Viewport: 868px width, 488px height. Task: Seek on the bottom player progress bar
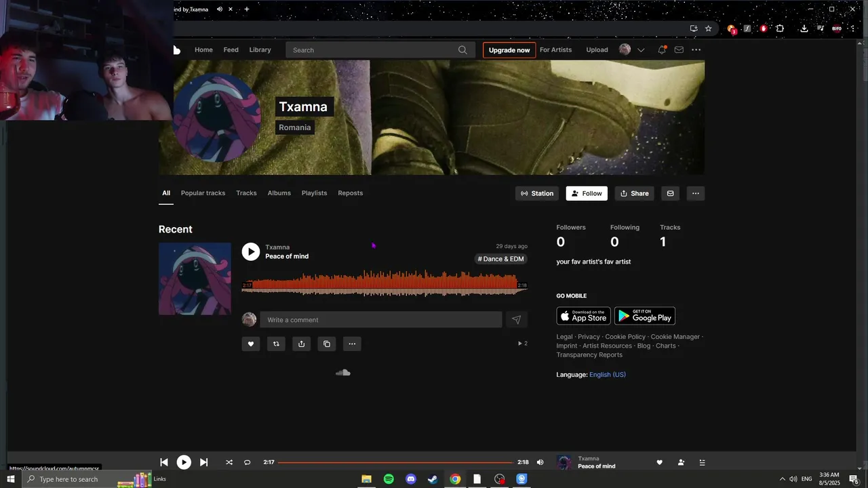click(395, 462)
